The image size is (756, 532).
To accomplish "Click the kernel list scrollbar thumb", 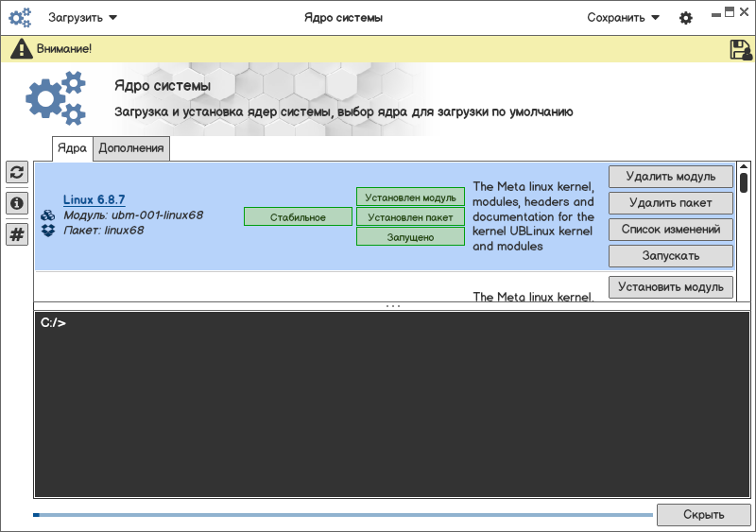I will tap(744, 182).
